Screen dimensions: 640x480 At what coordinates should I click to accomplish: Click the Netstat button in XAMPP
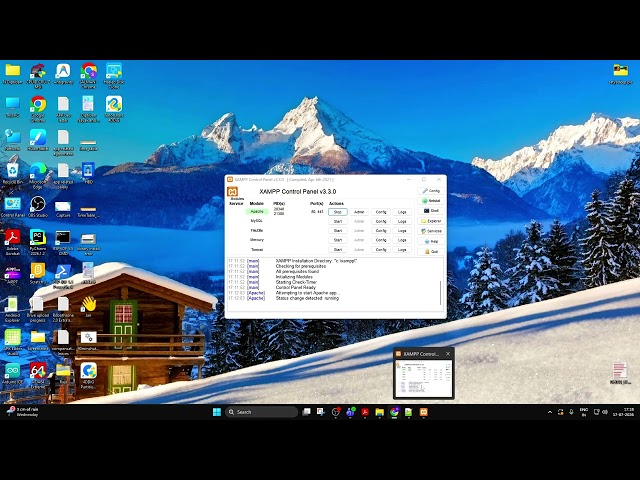[431, 201]
